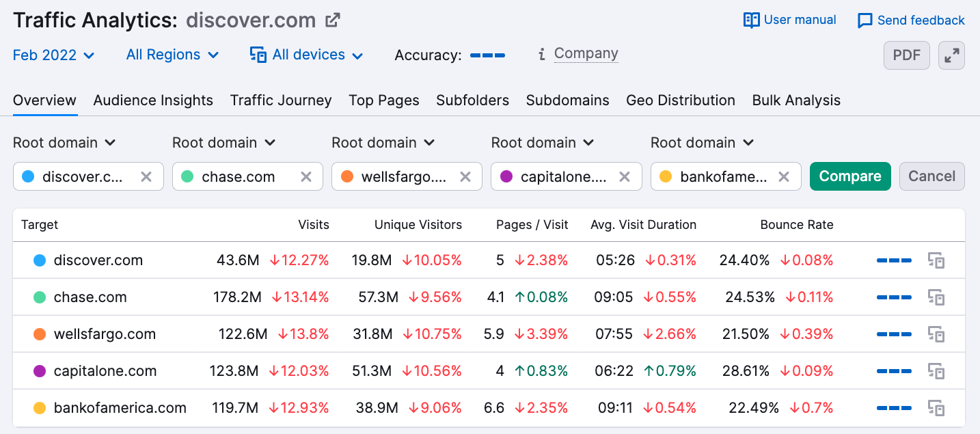
Task: Click the device icon in chase.com row
Action: pos(936,297)
